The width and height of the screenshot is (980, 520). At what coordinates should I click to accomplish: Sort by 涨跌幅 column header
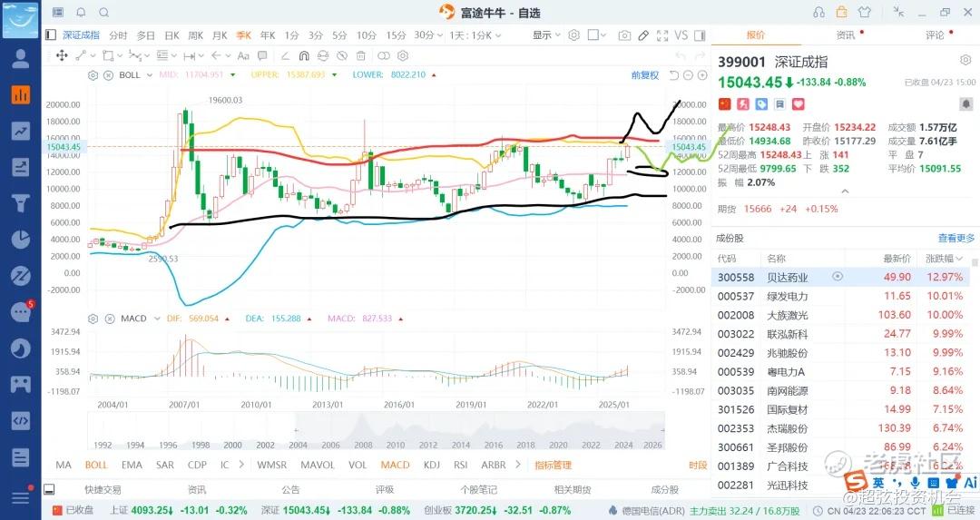(944, 258)
